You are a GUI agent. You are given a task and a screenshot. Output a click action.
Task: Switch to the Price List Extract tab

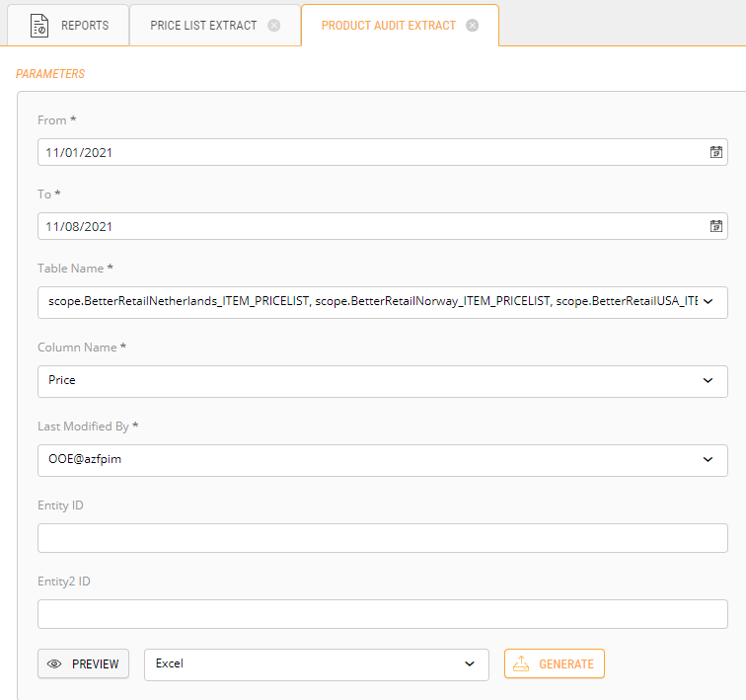pyautogui.click(x=203, y=26)
